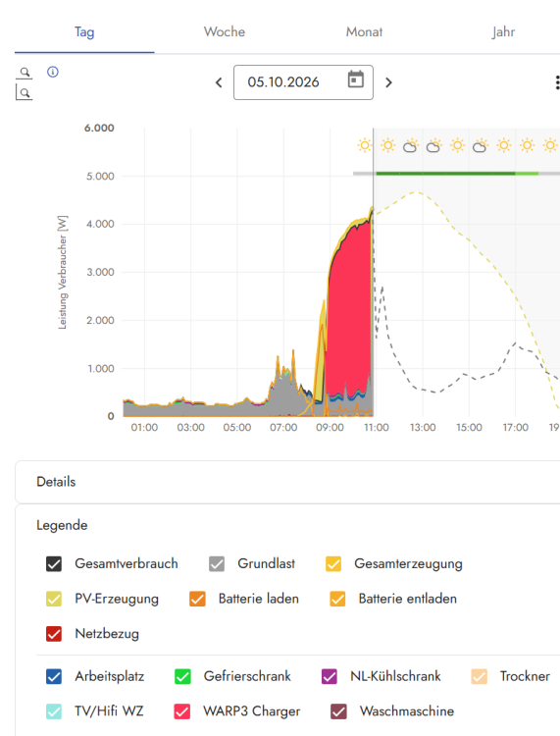Click the lower zoom-area magnifier icon
The width and height of the screenshot is (560, 736).
click(x=25, y=92)
